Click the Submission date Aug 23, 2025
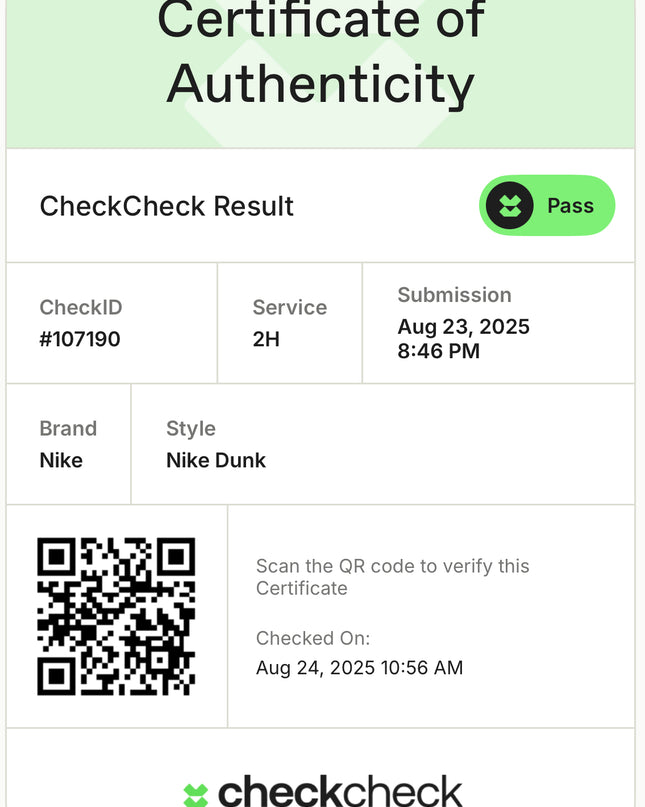645x807 pixels. 463,327
